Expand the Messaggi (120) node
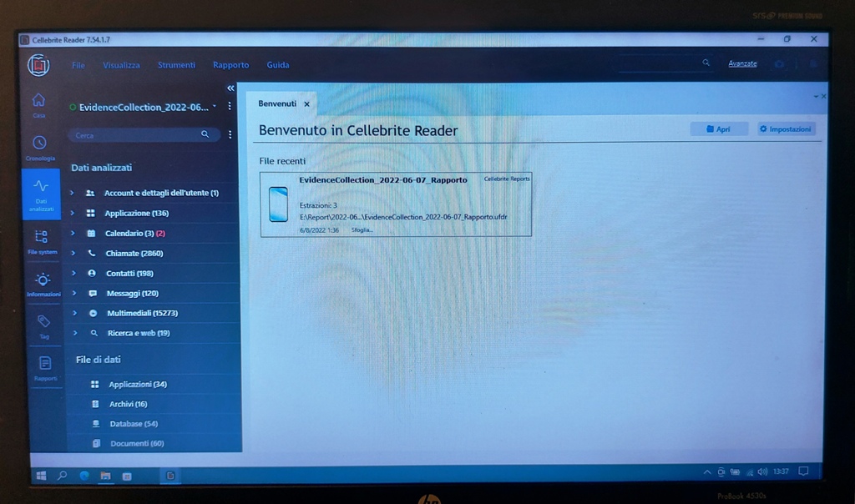This screenshot has width=855, height=504. [x=74, y=293]
